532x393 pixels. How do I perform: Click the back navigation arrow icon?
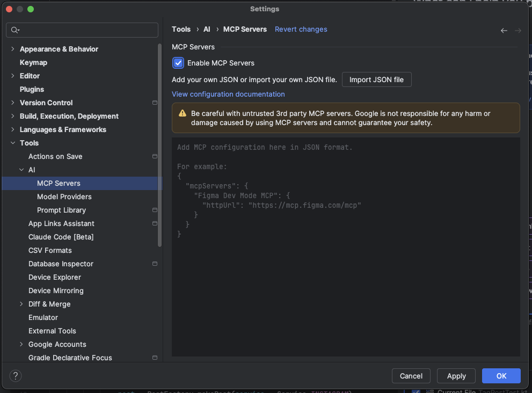coord(504,31)
